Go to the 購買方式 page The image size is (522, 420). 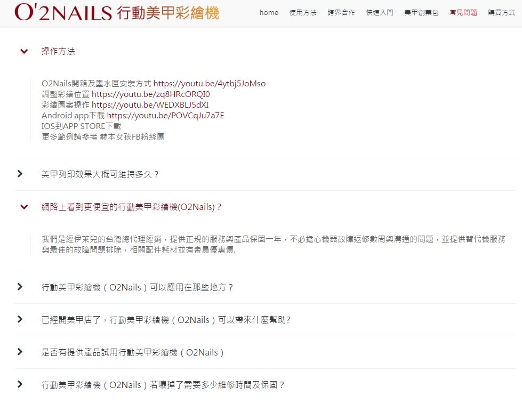[501, 13]
